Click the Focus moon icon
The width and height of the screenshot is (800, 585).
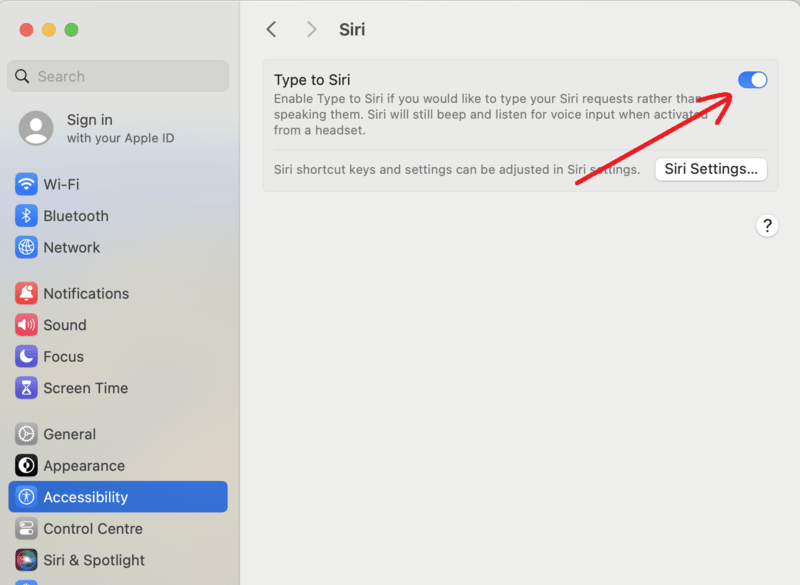point(26,357)
